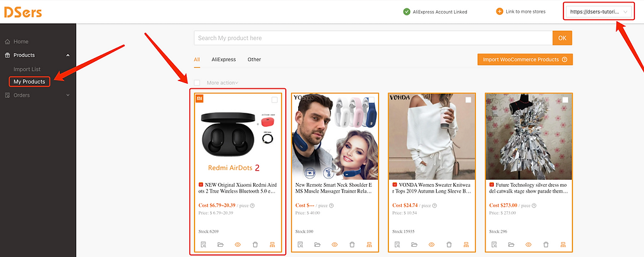This screenshot has width=644, height=257.
Task: Check the Neck Massager product checkbox
Action: point(372,100)
